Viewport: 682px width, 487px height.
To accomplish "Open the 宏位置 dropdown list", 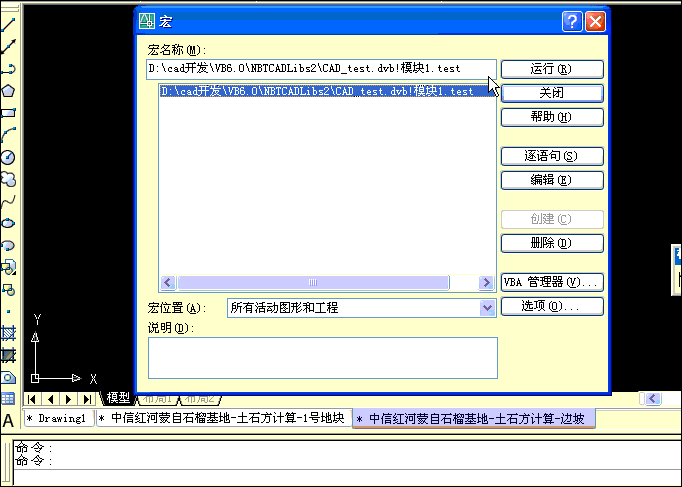I will [487, 308].
